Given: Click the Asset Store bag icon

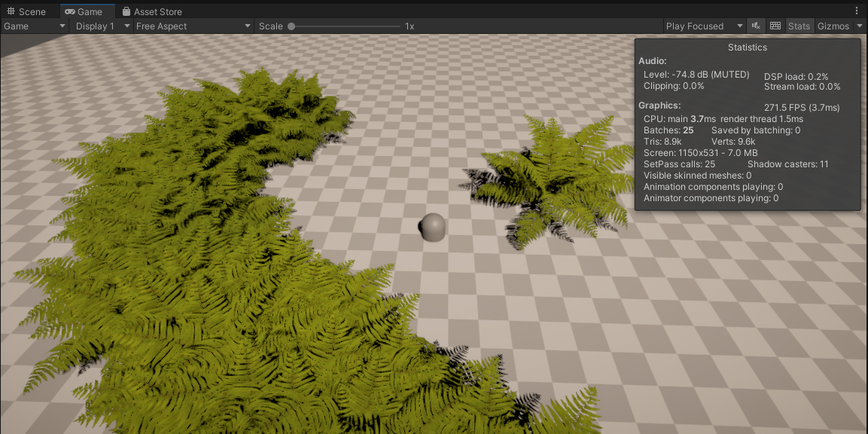Looking at the screenshot, I should [x=126, y=11].
